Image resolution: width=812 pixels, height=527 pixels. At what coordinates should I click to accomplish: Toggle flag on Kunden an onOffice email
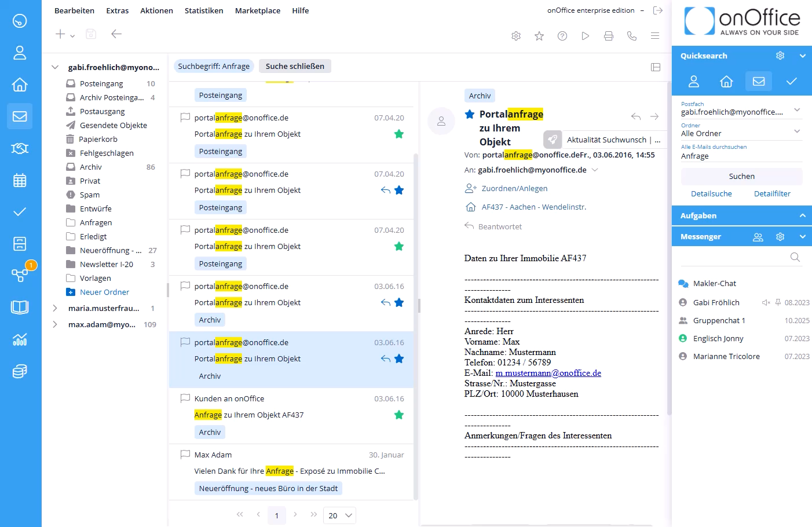click(185, 398)
